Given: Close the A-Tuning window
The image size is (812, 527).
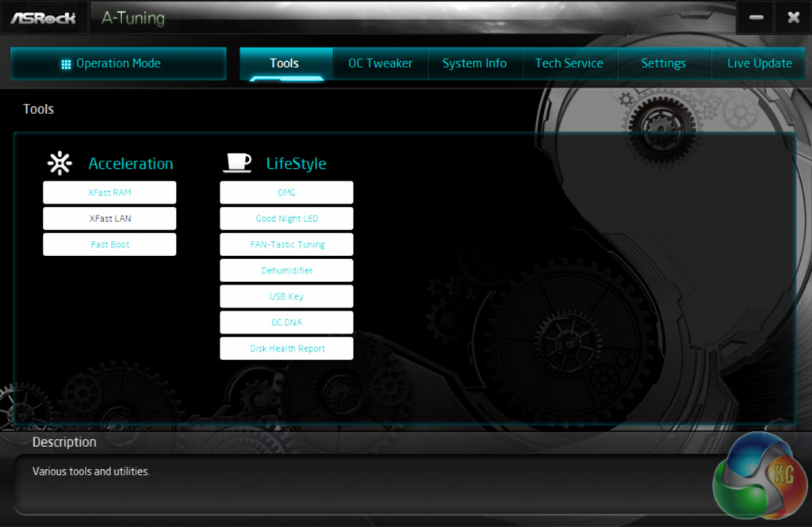Looking at the screenshot, I should (x=793, y=17).
